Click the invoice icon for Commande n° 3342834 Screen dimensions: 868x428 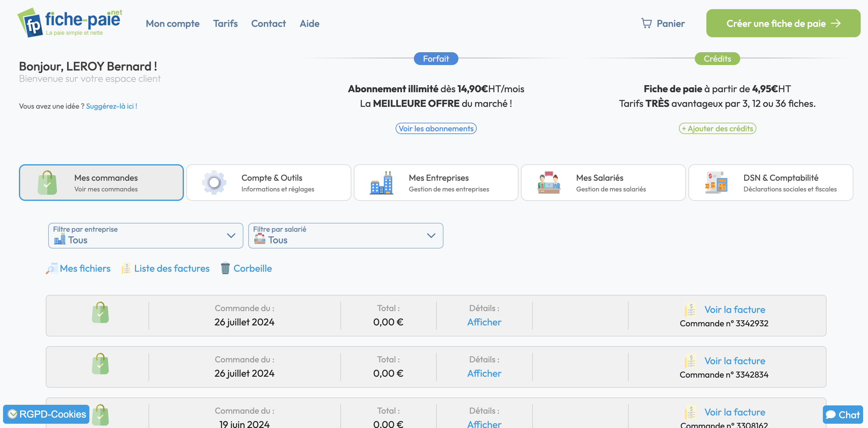pyautogui.click(x=691, y=361)
